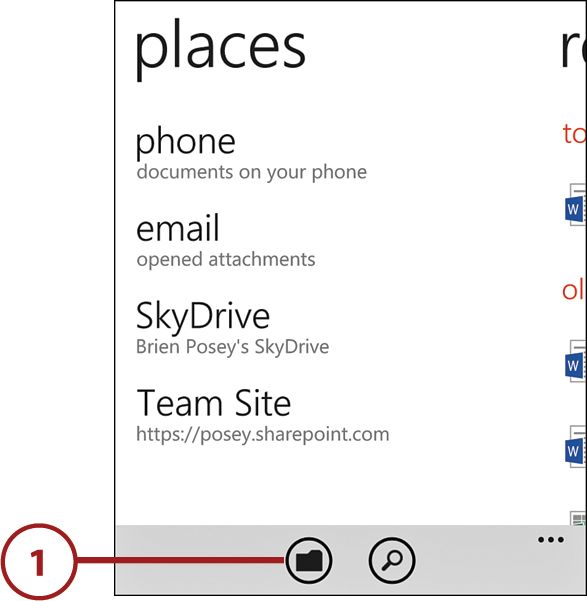Select the places pivot header
This screenshot has height=601, width=587.
click(x=220, y=48)
